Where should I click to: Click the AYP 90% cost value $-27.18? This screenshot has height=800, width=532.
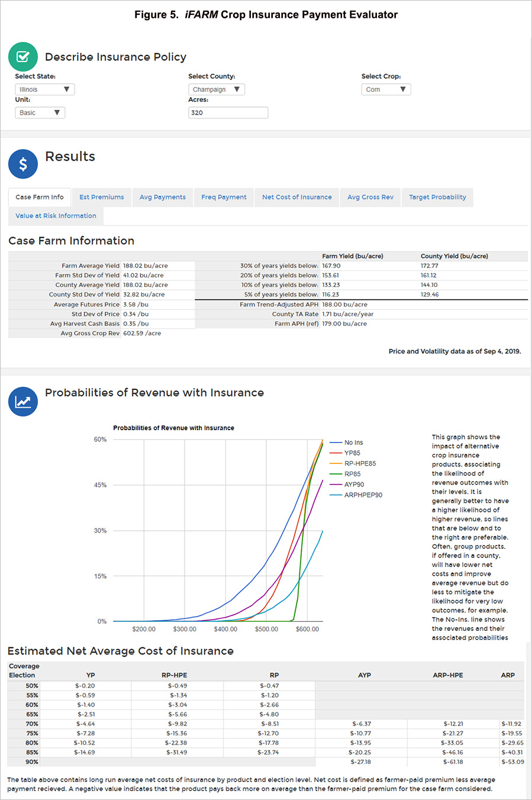(360, 762)
